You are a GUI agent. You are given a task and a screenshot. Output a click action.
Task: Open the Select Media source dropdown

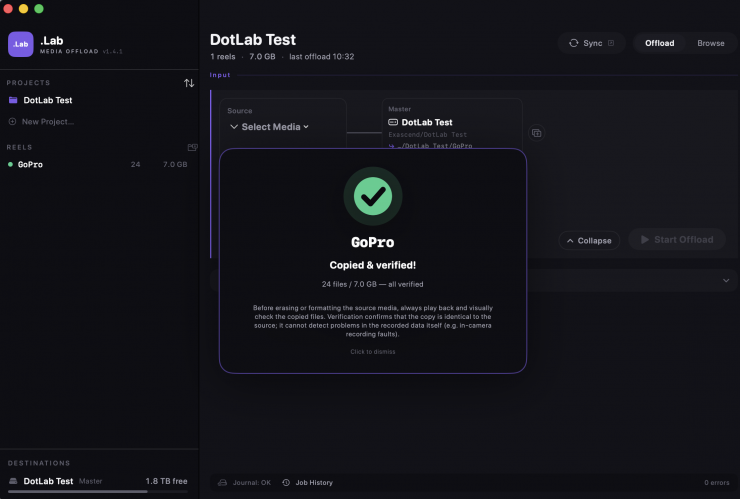click(269, 127)
